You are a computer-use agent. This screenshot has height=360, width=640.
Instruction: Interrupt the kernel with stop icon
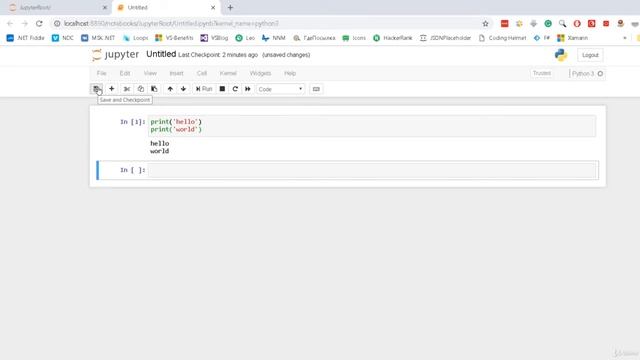coord(222,89)
